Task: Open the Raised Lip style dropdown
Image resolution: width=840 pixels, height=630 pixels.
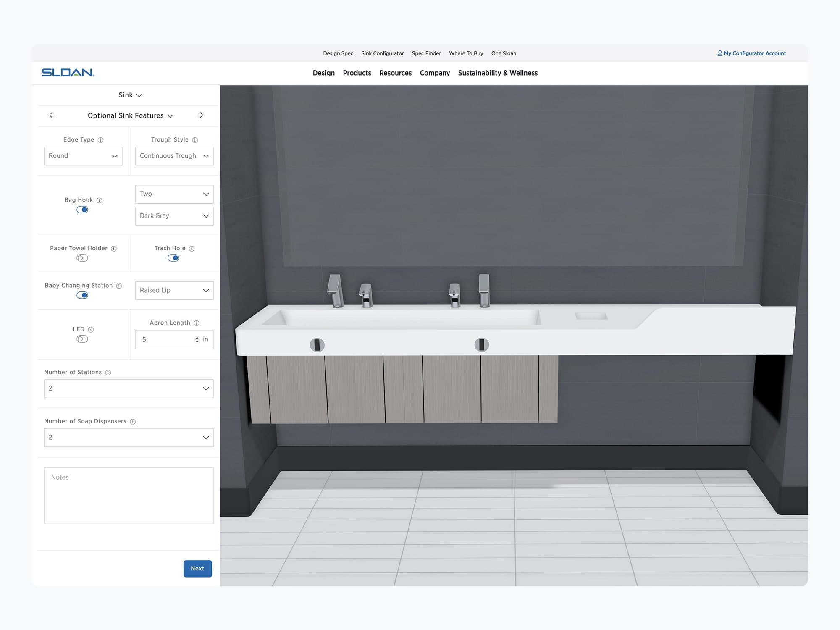Action: pyautogui.click(x=174, y=290)
